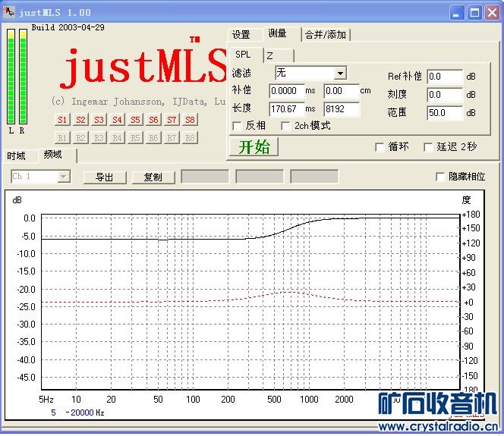Click the 复制 copy button
The image size is (504, 436).
[x=153, y=177]
